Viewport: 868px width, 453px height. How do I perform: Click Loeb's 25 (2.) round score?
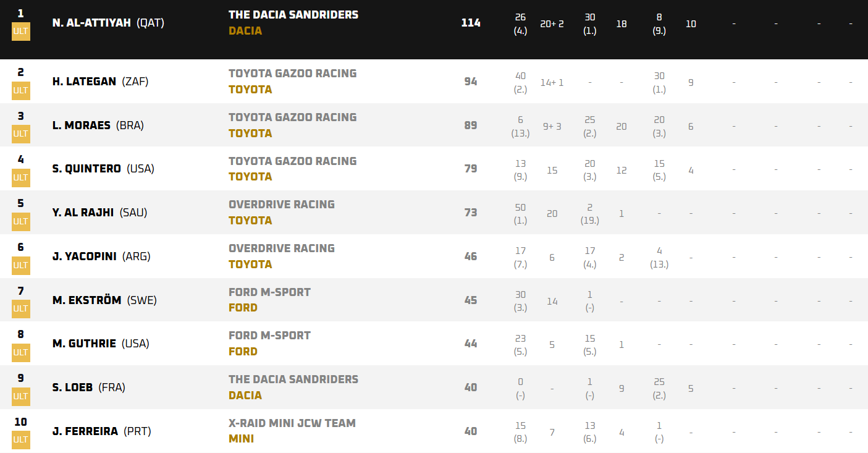[x=659, y=389]
